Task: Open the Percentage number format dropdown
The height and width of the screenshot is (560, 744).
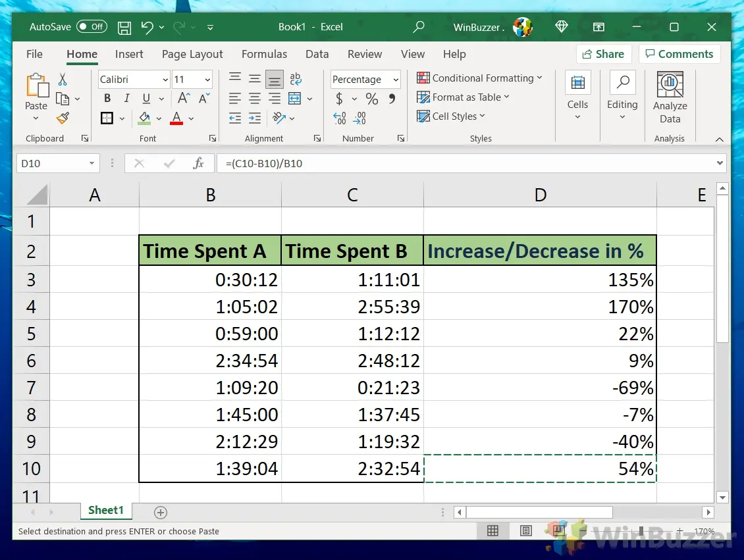Action: point(395,79)
